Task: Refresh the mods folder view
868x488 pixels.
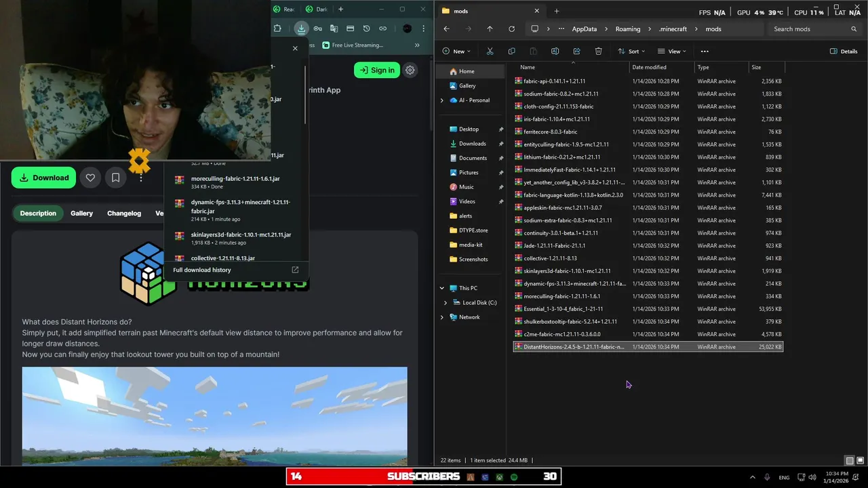Action: [511, 29]
